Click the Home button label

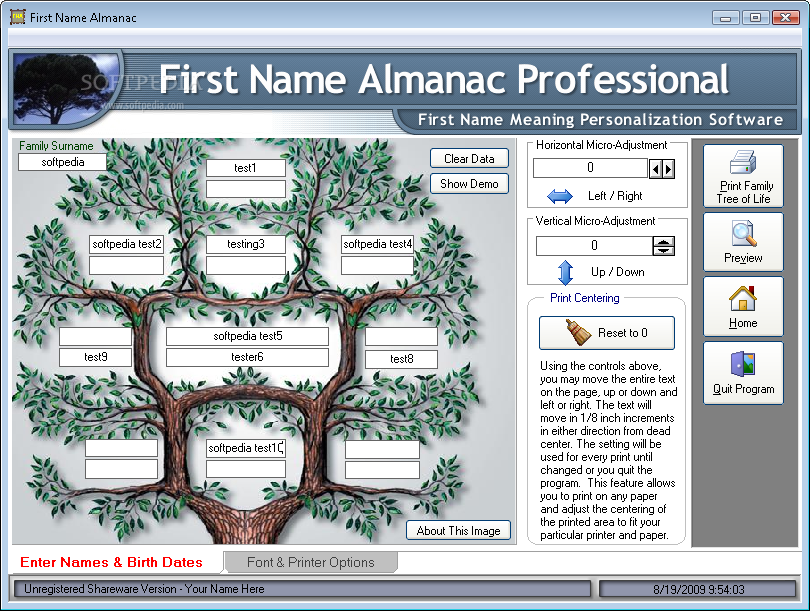pyautogui.click(x=743, y=323)
